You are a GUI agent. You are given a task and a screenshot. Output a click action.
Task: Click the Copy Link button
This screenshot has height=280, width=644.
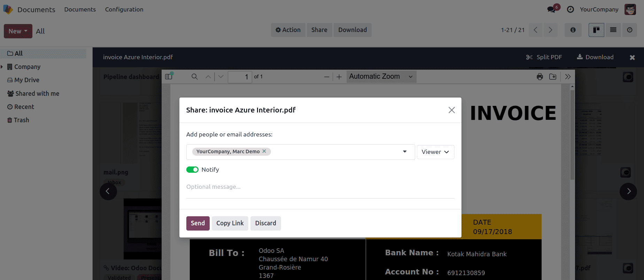coord(230,223)
